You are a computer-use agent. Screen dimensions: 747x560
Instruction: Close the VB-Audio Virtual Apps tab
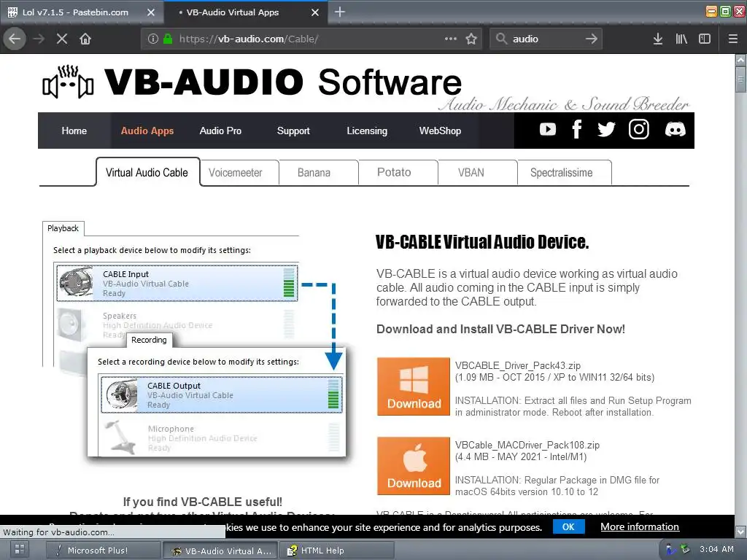[x=315, y=12]
